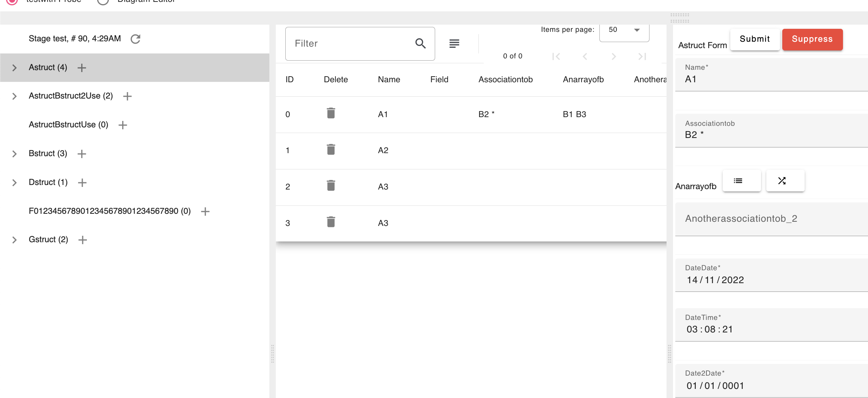
Task: Click Anarrayofb shuffle order button
Action: tap(785, 181)
